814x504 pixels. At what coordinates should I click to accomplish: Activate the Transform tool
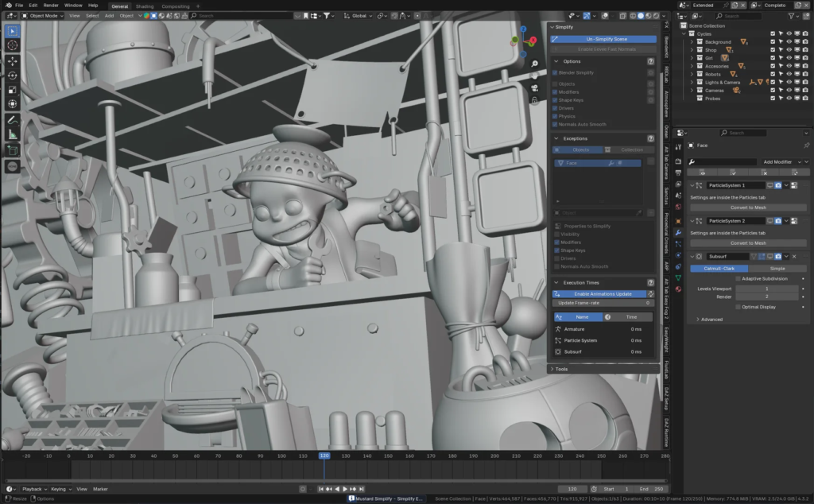(13, 104)
